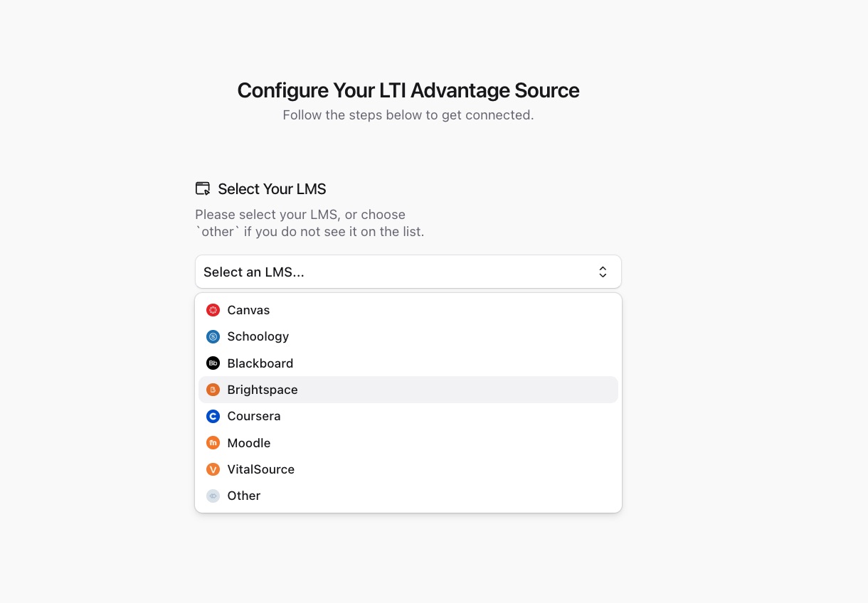Viewport: 868px width, 603px height.
Task: Pick Blackboard in the dropdown list
Action: [x=408, y=363]
